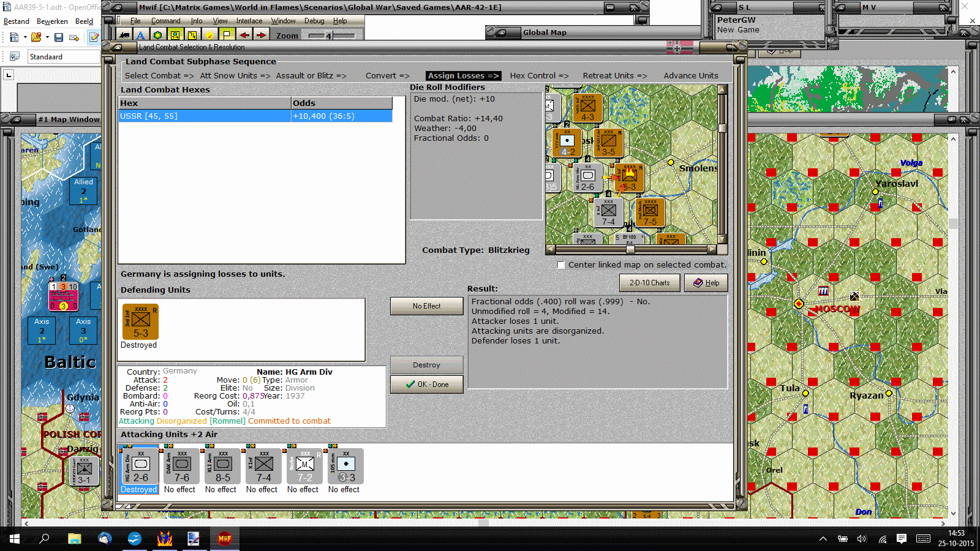The image size is (980, 551).
Task: Click the volume icon in system tray
Action: pos(862,539)
